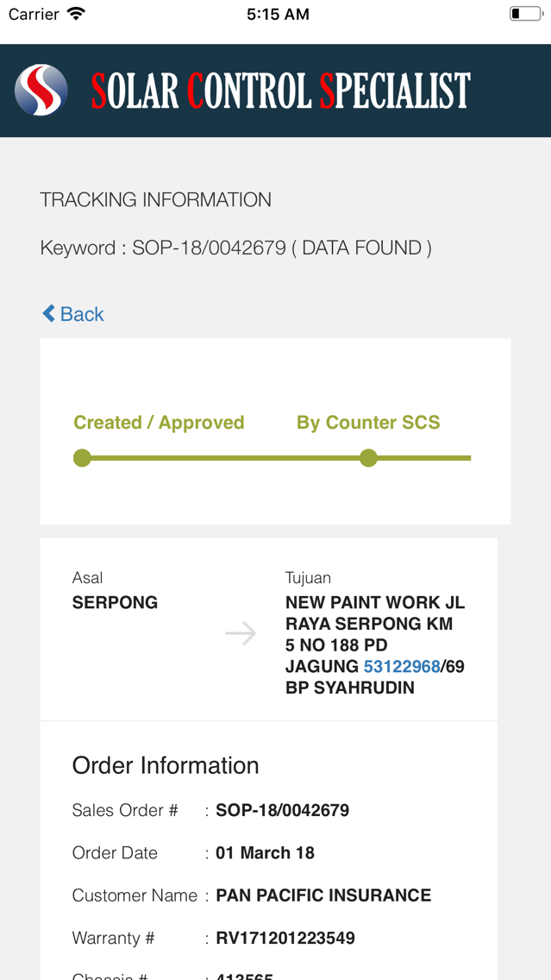The height and width of the screenshot is (980, 551).
Task: Select the By Counter SCS status label
Action: click(368, 422)
